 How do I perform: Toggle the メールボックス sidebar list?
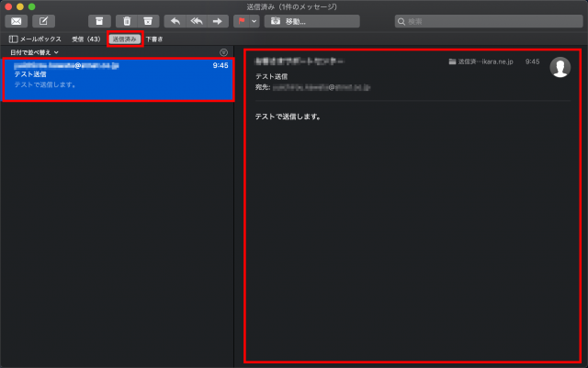click(x=35, y=39)
